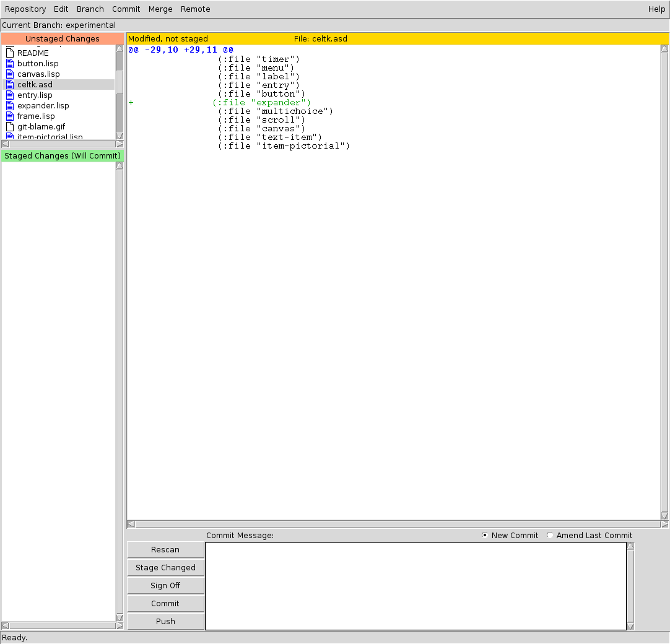This screenshot has width=670, height=644.
Task: Click the celtk.asd modified-file icon
Action: 9,85
